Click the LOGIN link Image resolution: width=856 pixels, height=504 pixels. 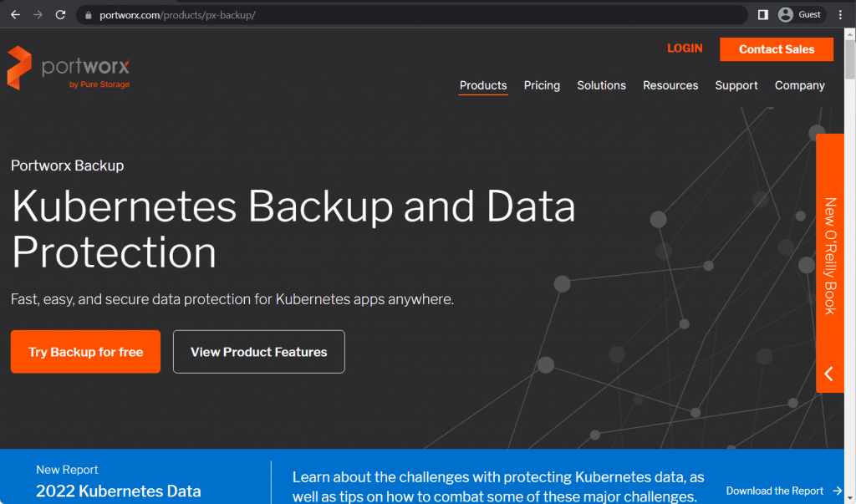[685, 48]
